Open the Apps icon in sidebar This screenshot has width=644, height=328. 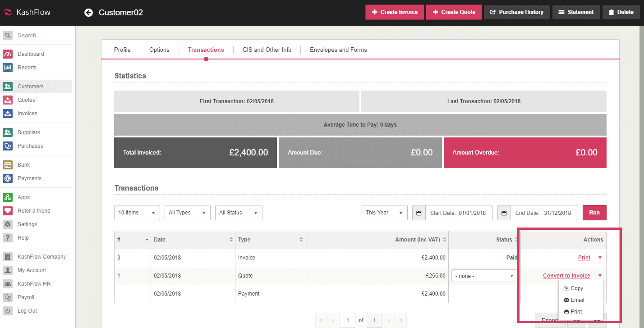(x=8, y=197)
